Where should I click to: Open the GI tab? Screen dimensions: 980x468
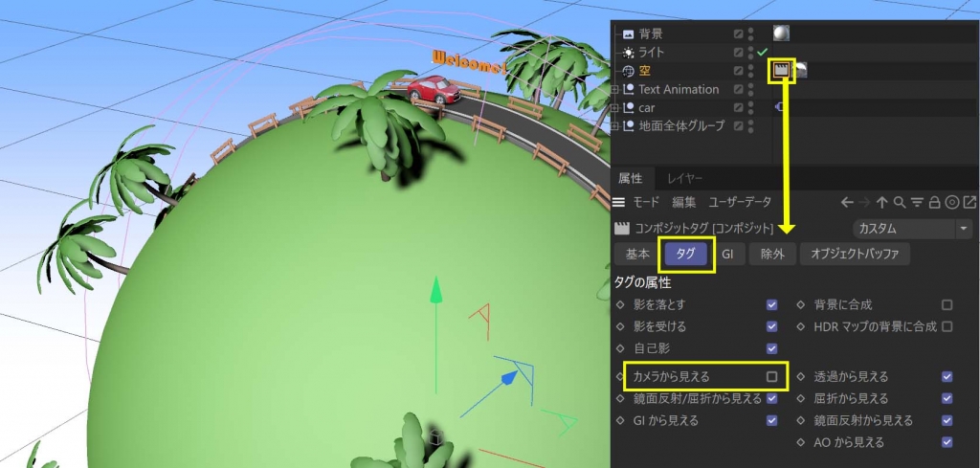[727, 255]
